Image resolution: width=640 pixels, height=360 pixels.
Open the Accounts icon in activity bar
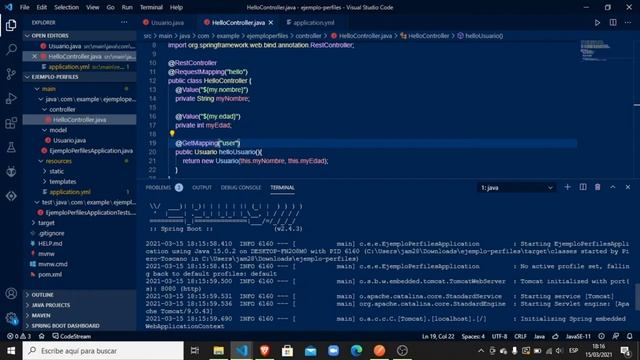point(11,293)
